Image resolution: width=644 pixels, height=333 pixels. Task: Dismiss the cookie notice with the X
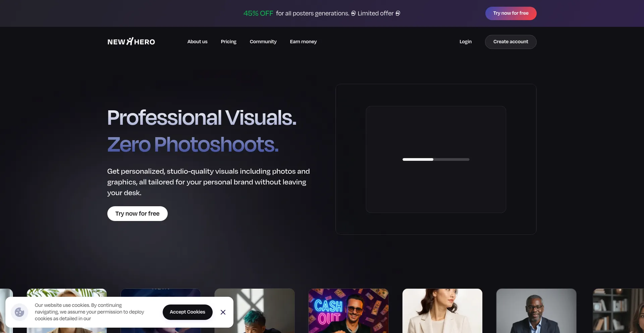click(223, 312)
